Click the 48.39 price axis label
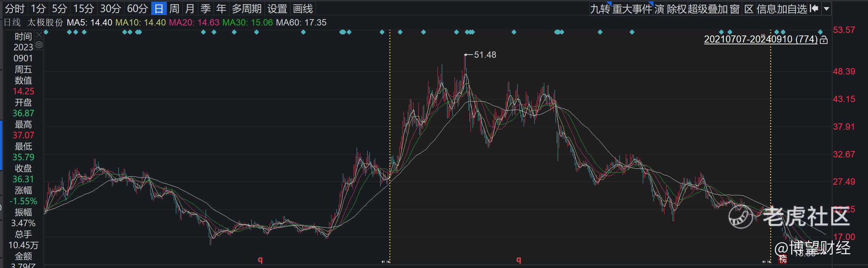The width and height of the screenshot is (868, 268). click(x=844, y=72)
